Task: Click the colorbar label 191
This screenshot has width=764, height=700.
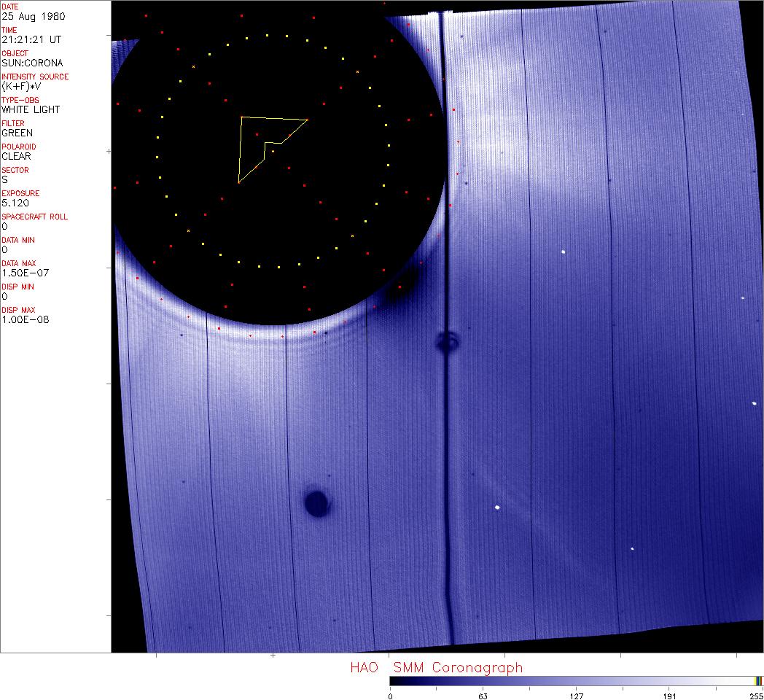Action: (669, 696)
